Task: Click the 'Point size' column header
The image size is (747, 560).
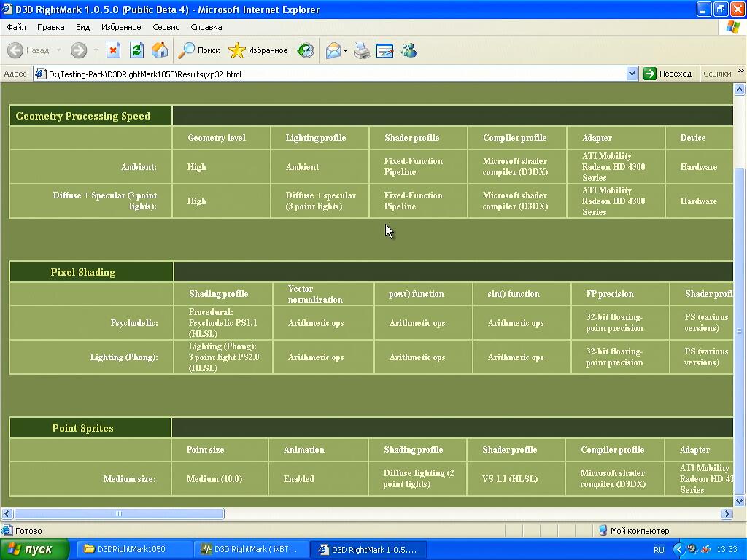Action: click(x=205, y=449)
